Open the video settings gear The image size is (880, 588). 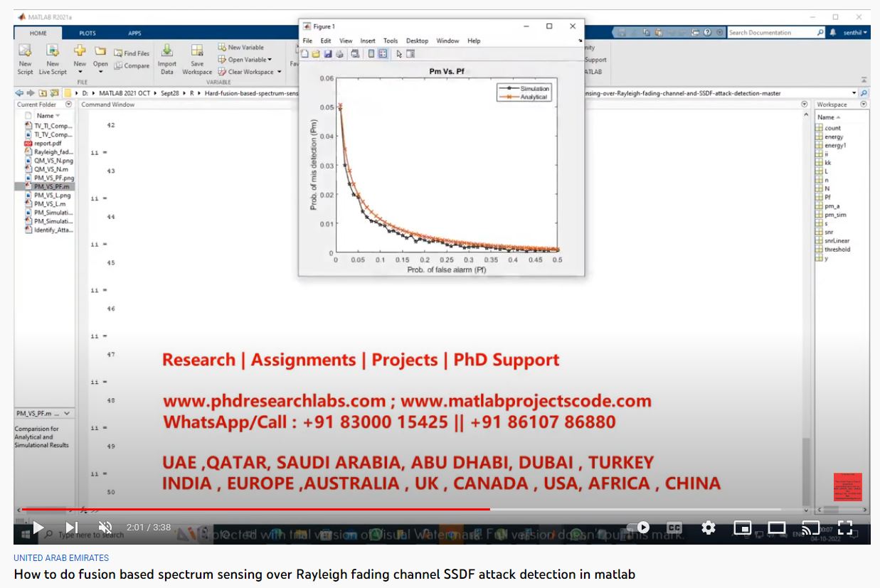click(x=708, y=528)
